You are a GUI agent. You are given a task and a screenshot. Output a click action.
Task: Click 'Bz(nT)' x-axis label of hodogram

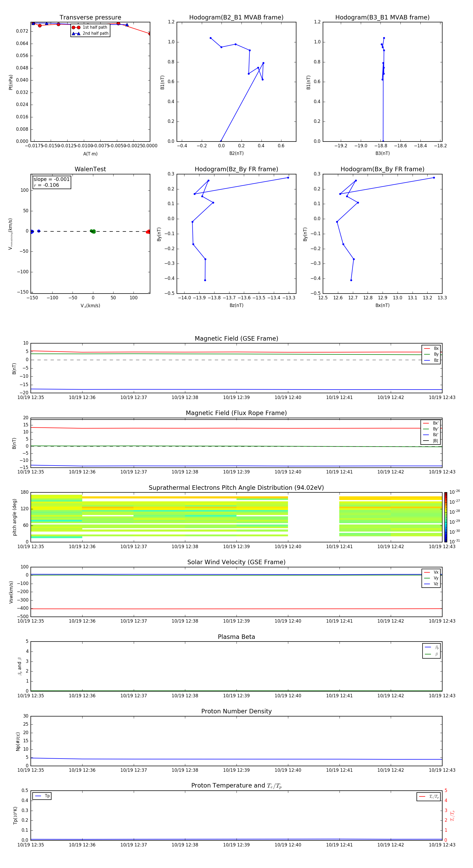pos(236,305)
